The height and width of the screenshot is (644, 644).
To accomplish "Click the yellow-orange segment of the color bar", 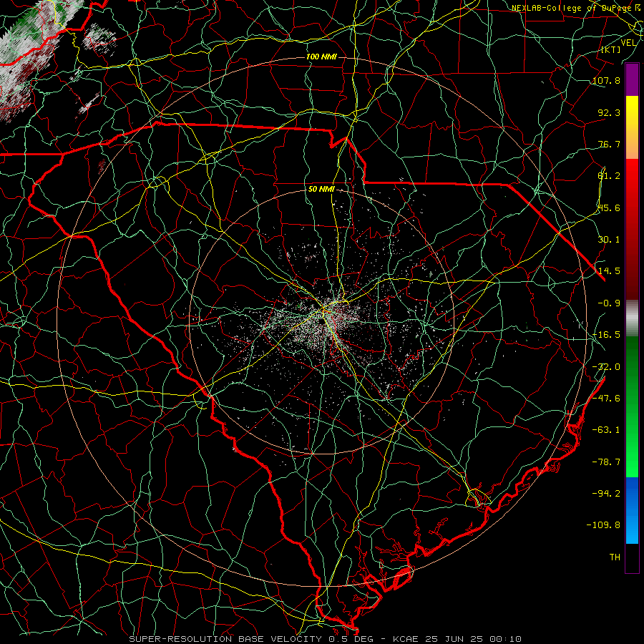I will [x=632, y=127].
